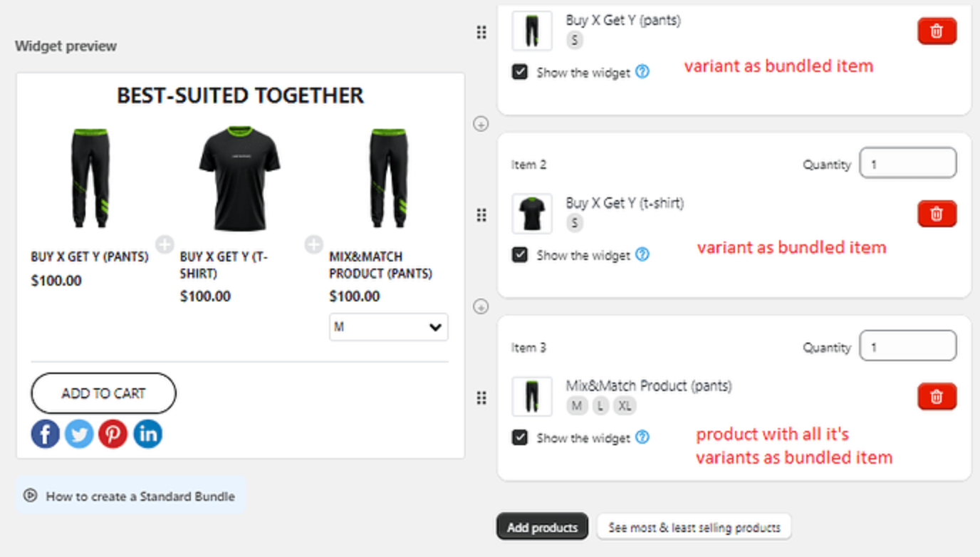This screenshot has height=557, width=980.
Task: Click the Add to Cart button
Action: 103,393
